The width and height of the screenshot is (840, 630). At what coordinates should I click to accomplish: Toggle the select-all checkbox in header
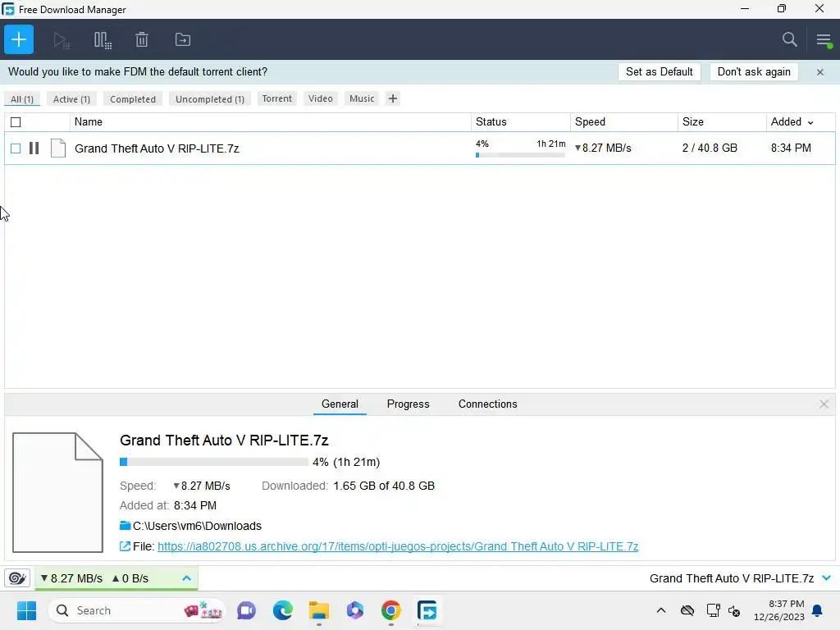pyautogui.click(x=16, y=122)
